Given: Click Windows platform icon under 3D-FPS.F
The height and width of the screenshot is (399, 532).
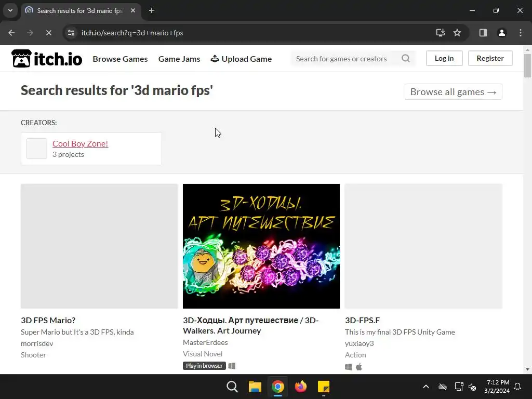Looking at the screenshot, I should (349, 367).
